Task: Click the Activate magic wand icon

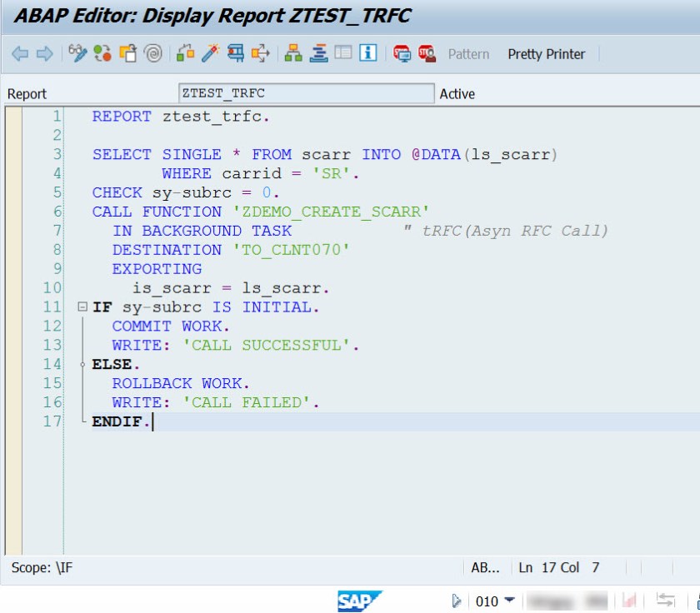Action: [210, 54]
